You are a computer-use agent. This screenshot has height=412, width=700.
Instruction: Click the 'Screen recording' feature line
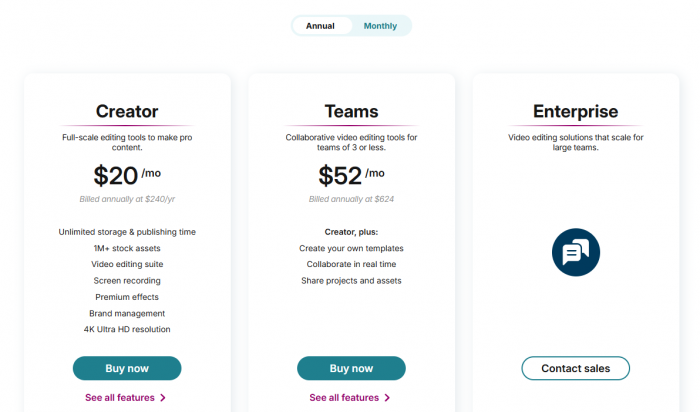point(127,281)
